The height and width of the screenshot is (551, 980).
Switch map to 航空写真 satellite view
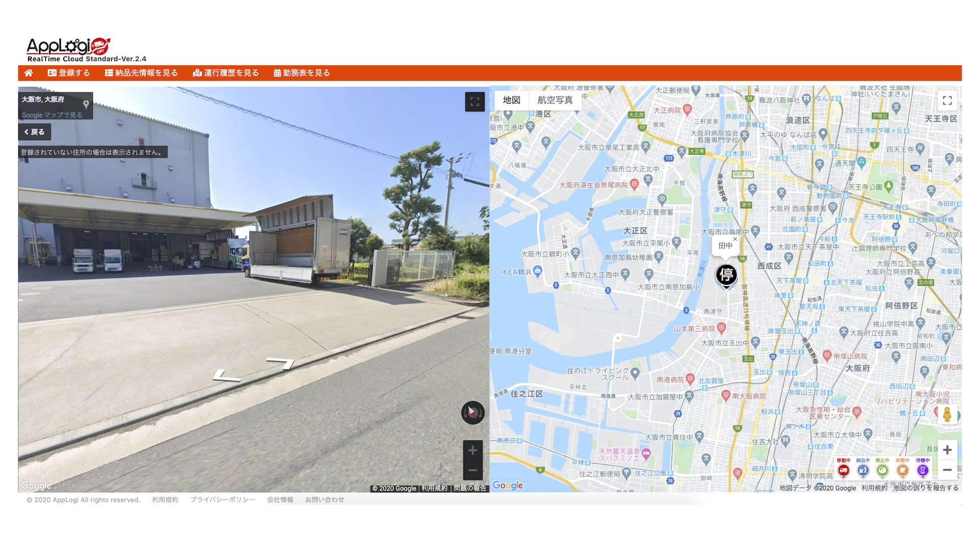[555, 100]
